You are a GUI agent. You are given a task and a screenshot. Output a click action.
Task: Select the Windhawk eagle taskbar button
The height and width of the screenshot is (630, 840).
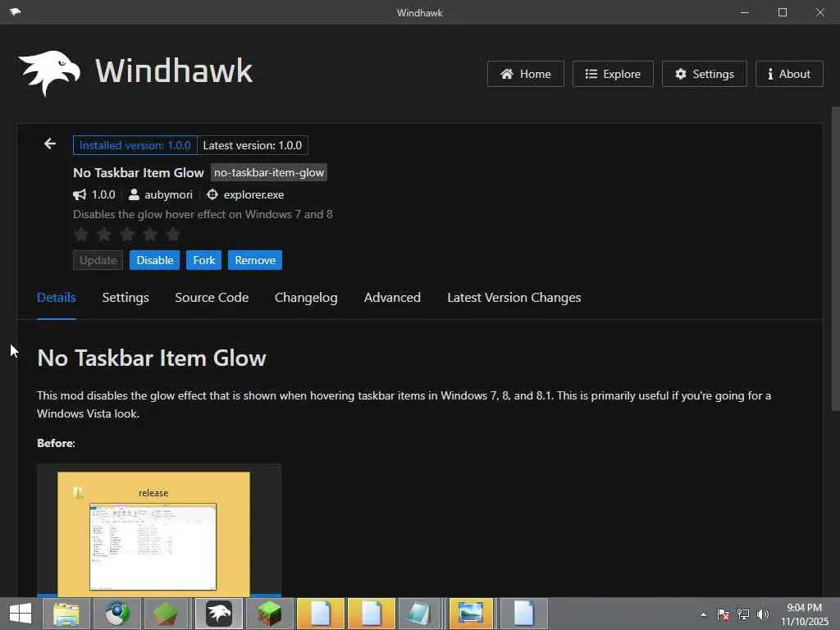(218, 614)
